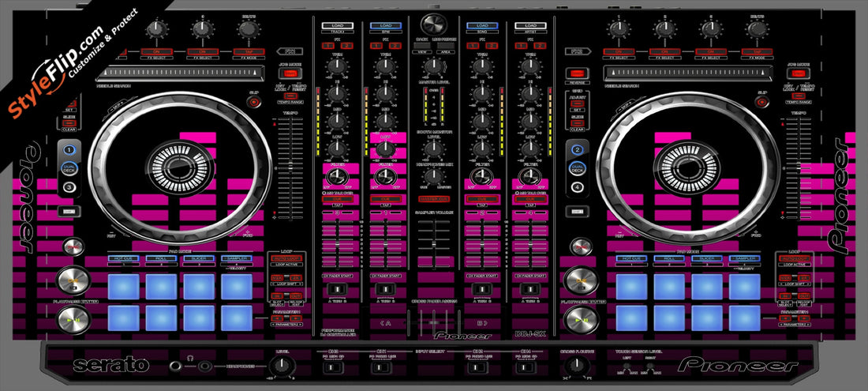The width and height of the screenshot is (868, 391).
Task: Click channel 4 Filter knob
Action: (530, 177)
